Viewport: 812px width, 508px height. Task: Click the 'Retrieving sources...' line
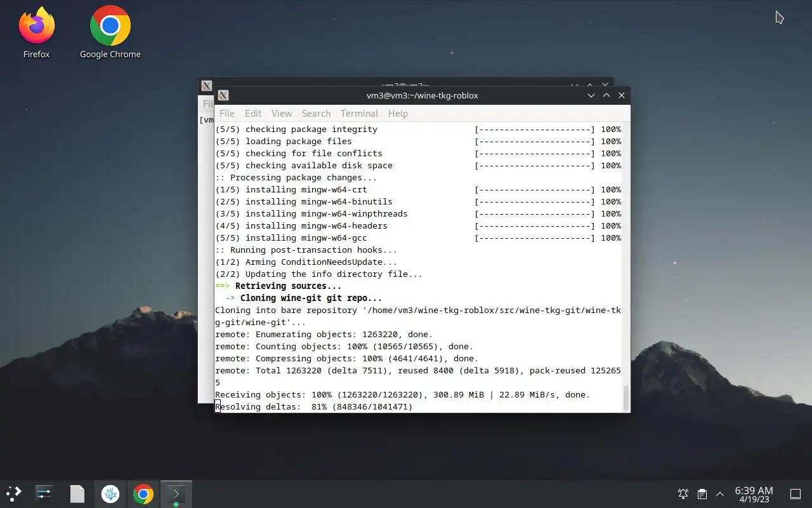coord(278,286)
